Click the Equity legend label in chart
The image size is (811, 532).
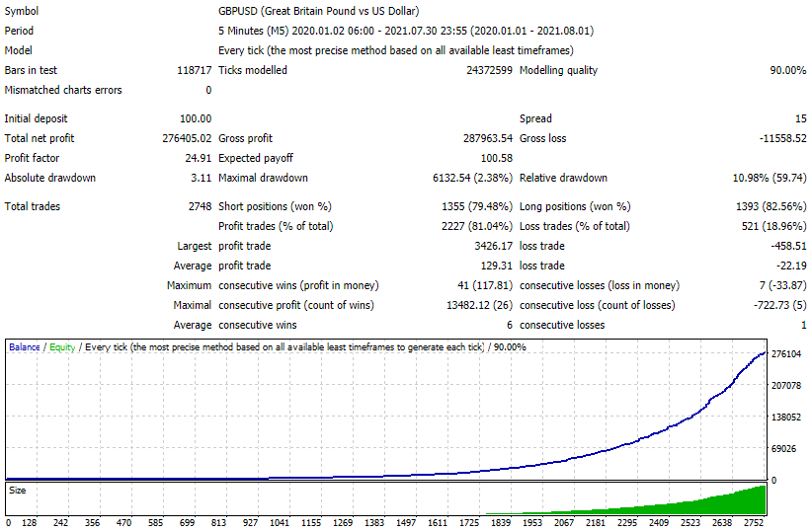coord(62,347)
